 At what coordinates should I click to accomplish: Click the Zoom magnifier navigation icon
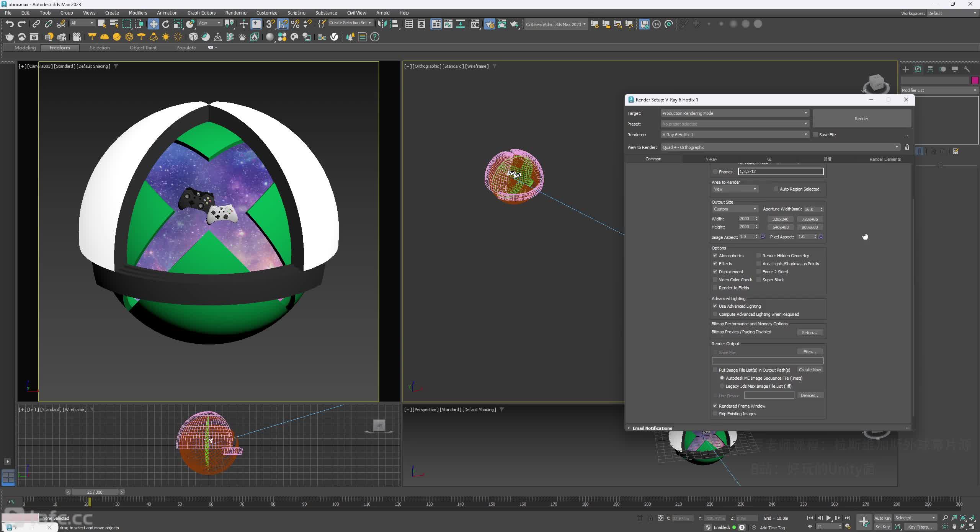945,518
